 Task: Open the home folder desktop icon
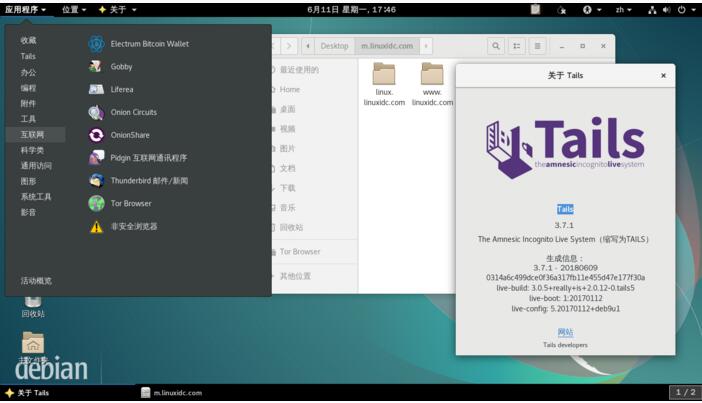[33, 348]
